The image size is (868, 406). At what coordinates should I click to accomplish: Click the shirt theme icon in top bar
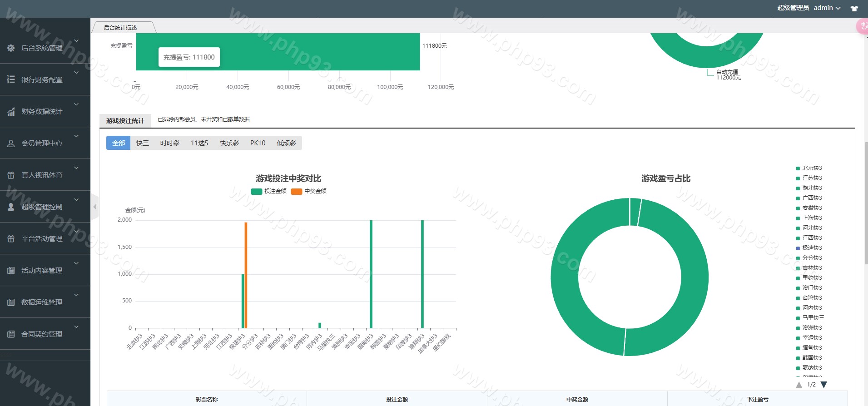coord(854,8)
